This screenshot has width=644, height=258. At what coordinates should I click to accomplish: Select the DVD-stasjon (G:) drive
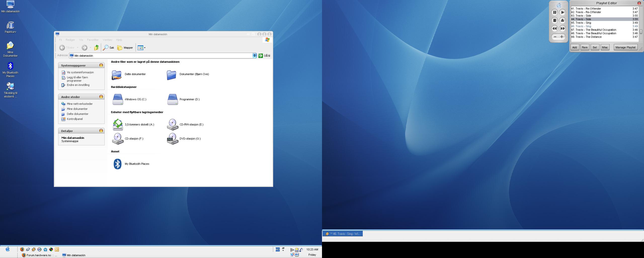pyautogui.click(x=184, y=139)
